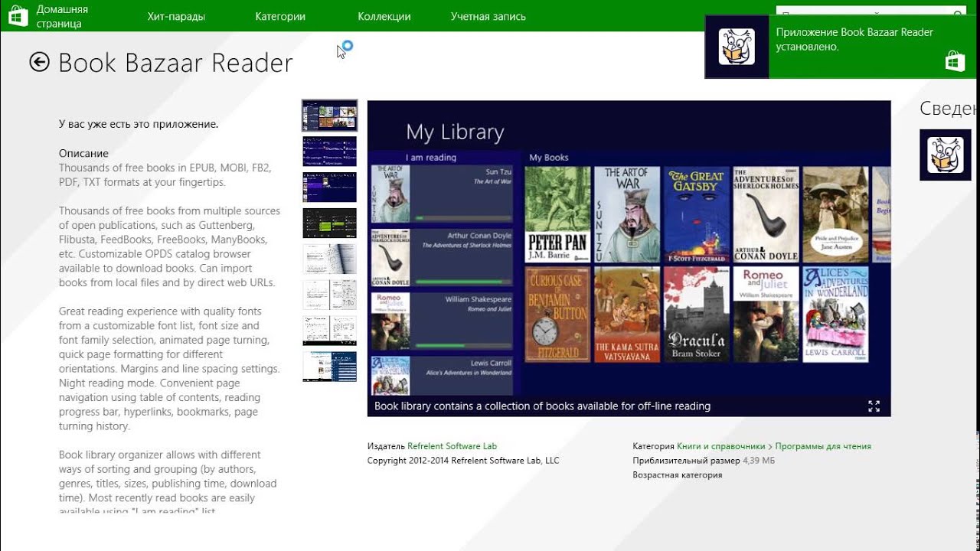Click the installed notification owl icon

tap(737, 47)
